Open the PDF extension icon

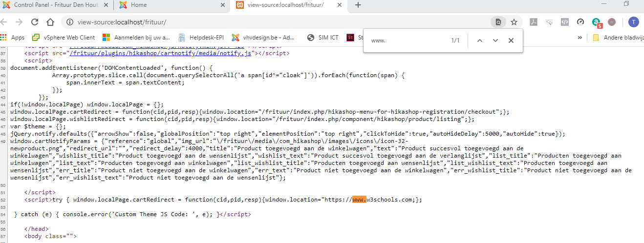click(534, 22)
